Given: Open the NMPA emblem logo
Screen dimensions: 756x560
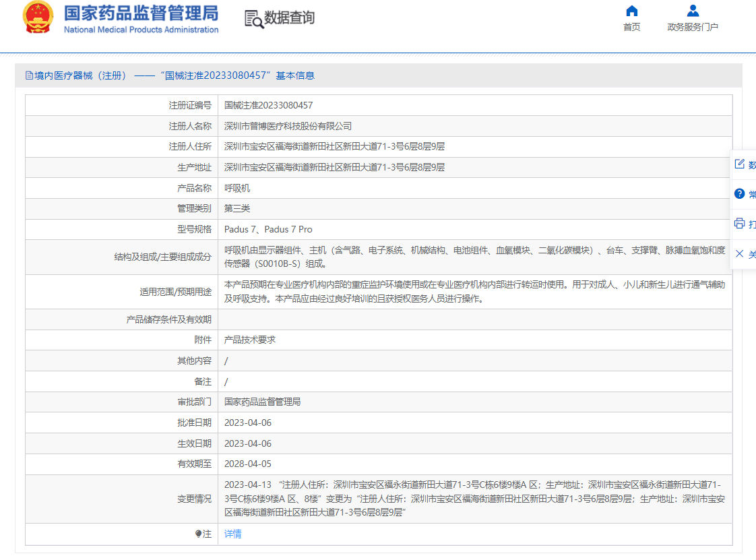Looking at the screenshot, I should [x=36, y=17].
